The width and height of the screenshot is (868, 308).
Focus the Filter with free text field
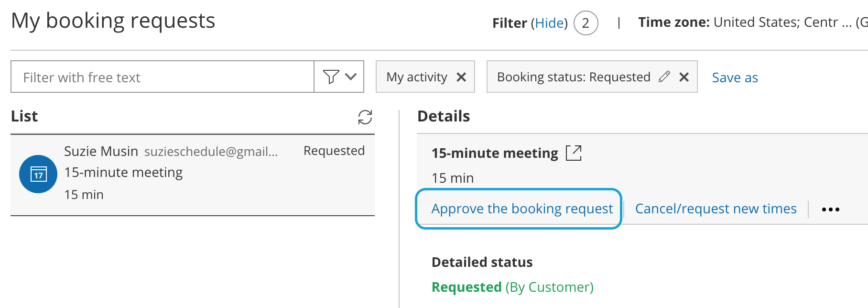tap(163, 77)
